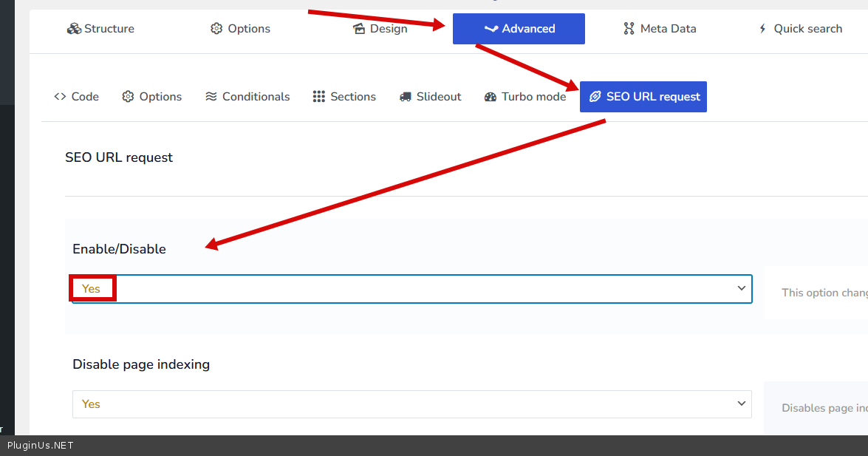Click the gear icon on top Options tab
The image size is (868, 456).
tap(216, 29)
